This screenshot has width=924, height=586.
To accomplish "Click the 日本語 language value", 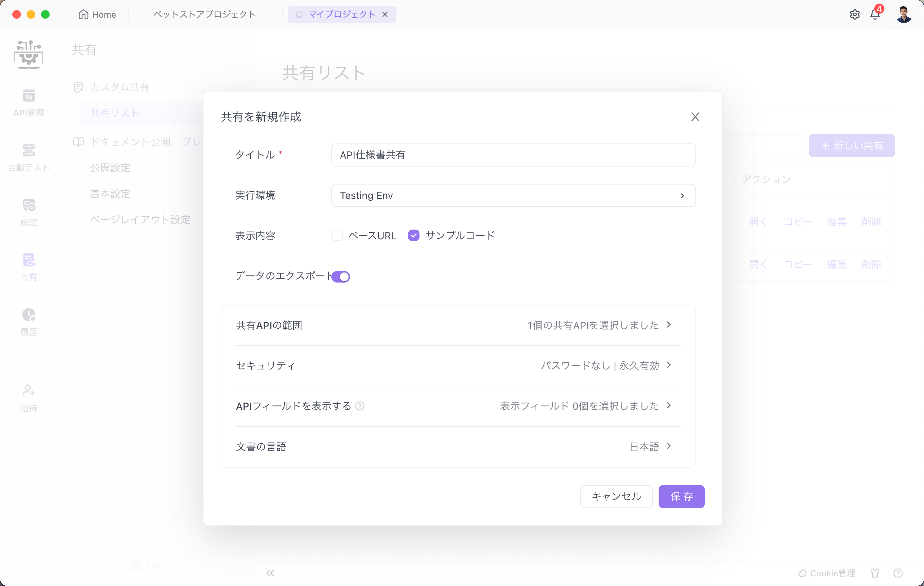I will [x=644, y=447].
